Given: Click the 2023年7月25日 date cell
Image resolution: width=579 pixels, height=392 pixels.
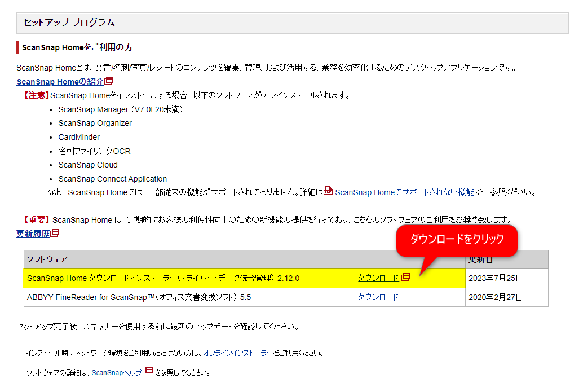Looking at the screenshot, I should [x=496, y=278].
